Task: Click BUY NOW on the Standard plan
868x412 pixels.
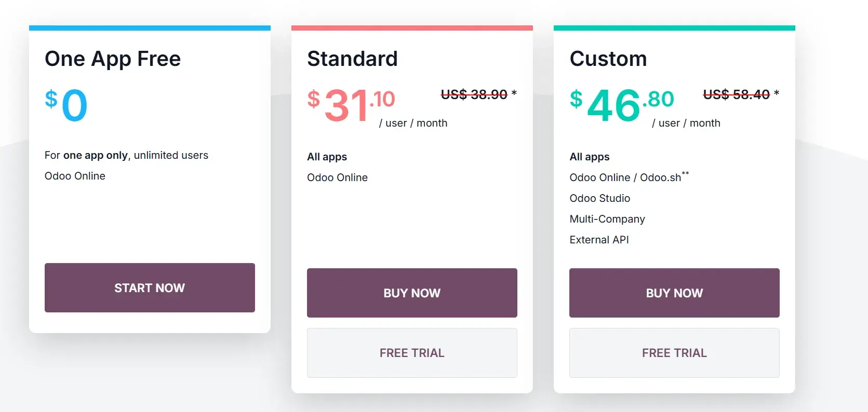Action: click(x=412, y=293)
